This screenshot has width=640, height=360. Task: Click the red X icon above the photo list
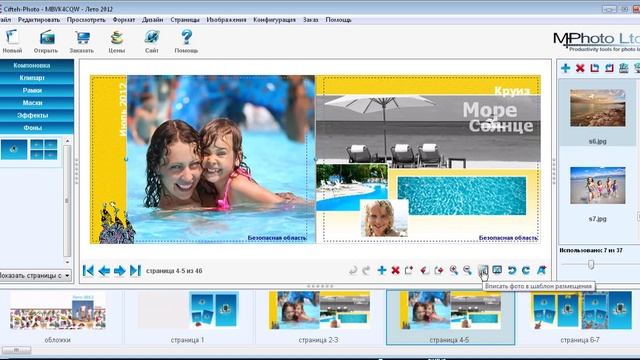pos(580,68)
